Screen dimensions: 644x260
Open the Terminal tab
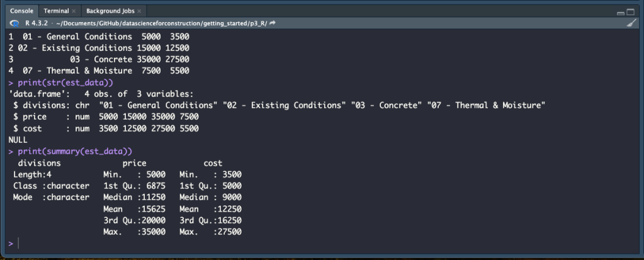pos(55,12)
